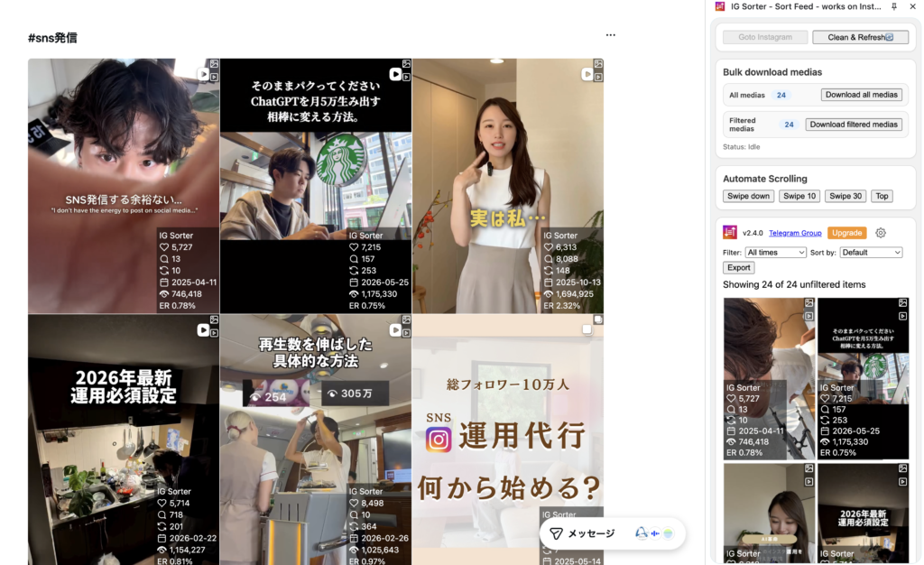Click reel play icon on the 再生数を伸ばした post

395,330
